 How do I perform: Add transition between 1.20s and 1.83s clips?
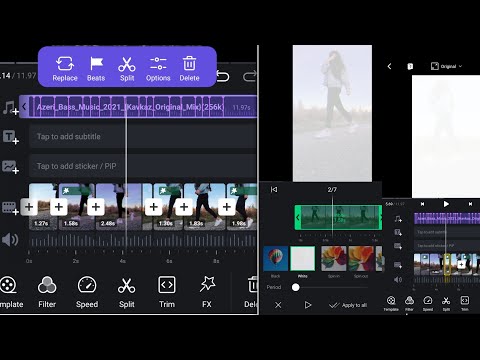(184, 207)
